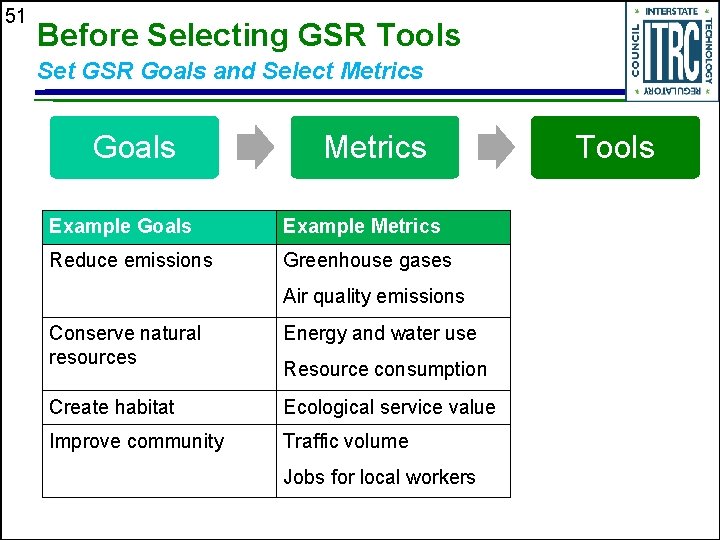Click the Metrics box

coord(375,147)
